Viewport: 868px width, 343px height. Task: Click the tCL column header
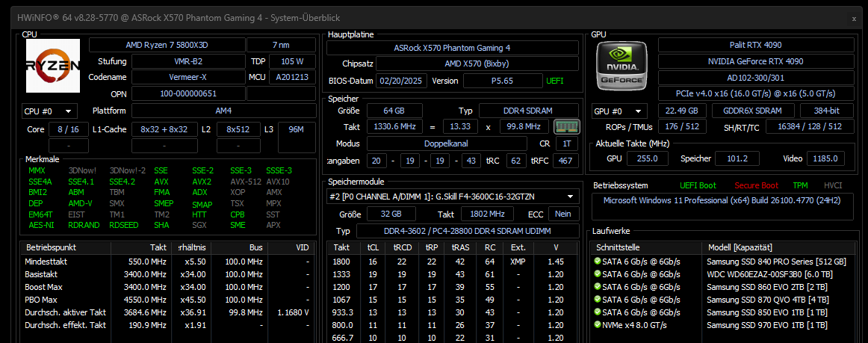(373, 247)
